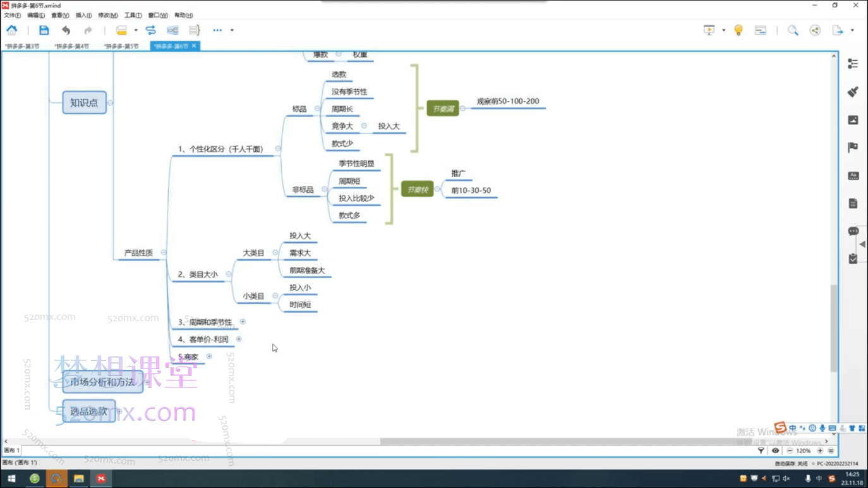Toggle the filter funnel in status bar

[x=761, y=451]
